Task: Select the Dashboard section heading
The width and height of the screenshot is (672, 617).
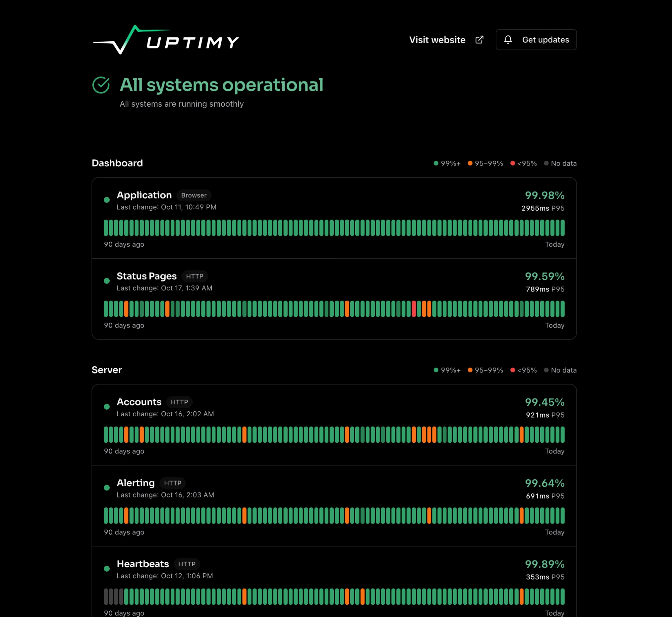Action: pyautogui.click(x=117, y=163)
